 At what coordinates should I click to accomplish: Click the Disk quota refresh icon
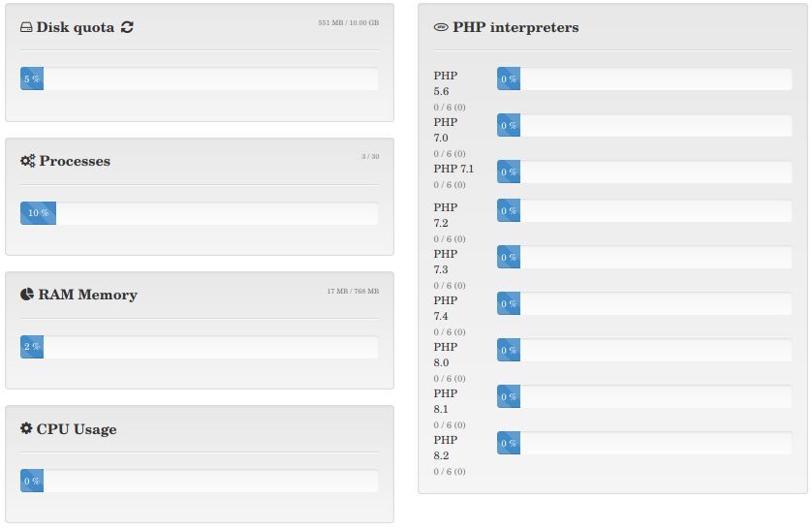pos(128,27)
